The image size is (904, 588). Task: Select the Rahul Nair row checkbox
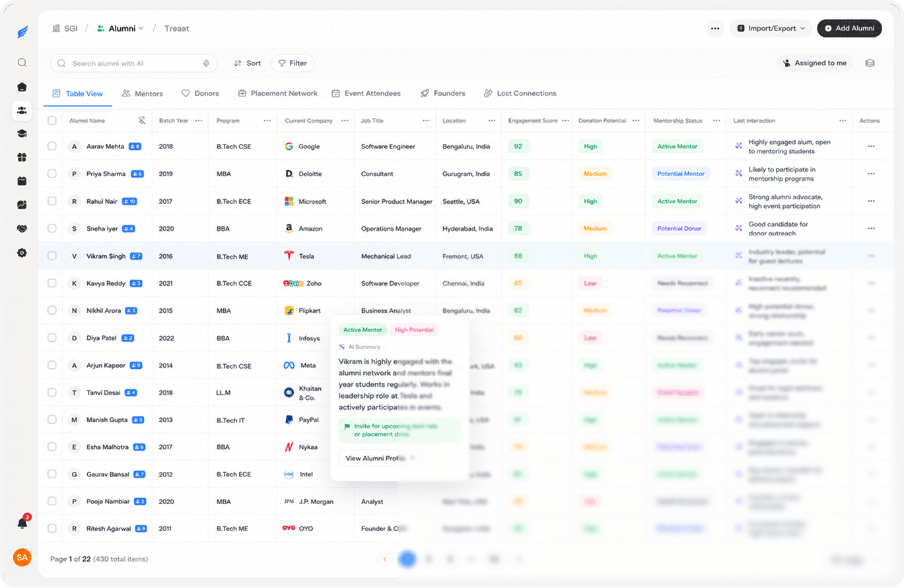52,201
